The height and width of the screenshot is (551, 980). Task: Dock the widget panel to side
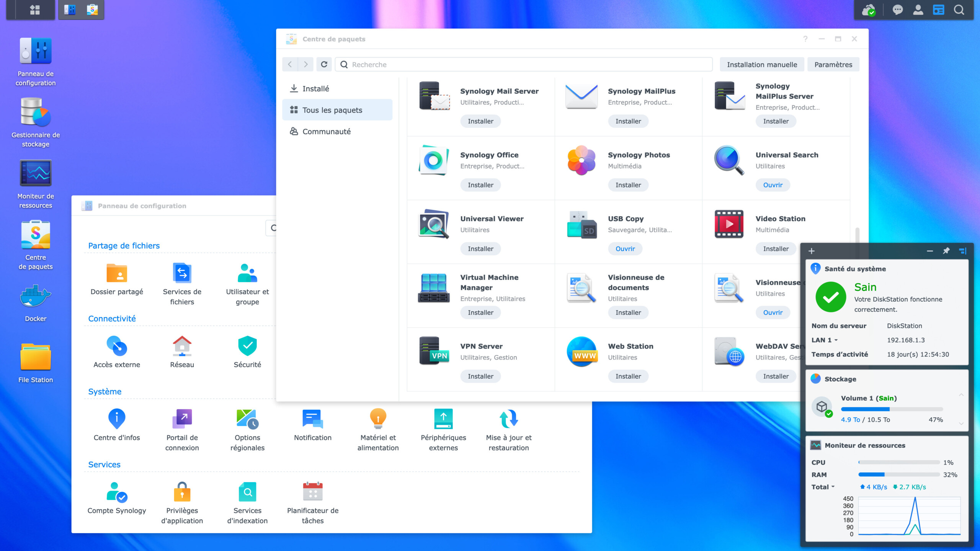click(963, 251)
